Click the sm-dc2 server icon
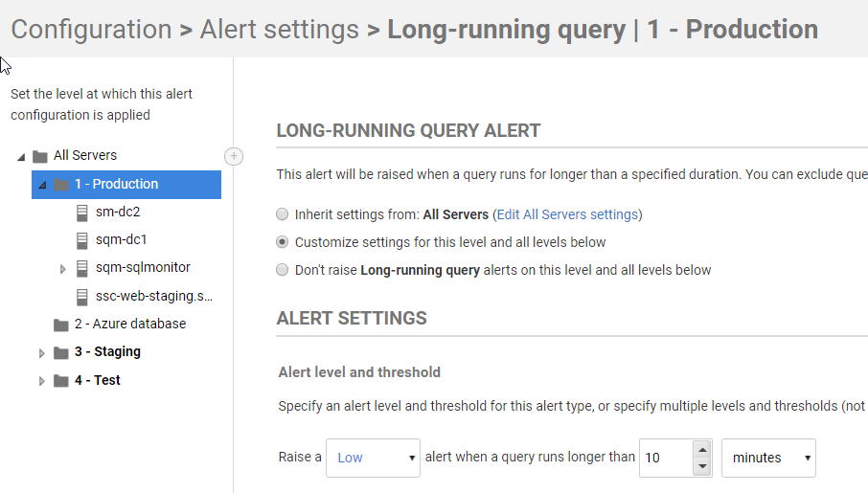 [82, 213]
